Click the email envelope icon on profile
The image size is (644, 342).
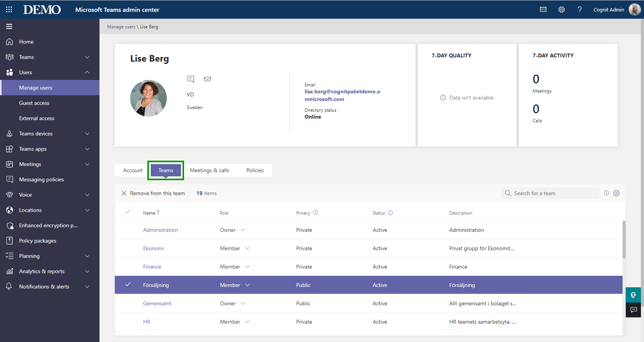pyautogui.click(x=207, y=79)
